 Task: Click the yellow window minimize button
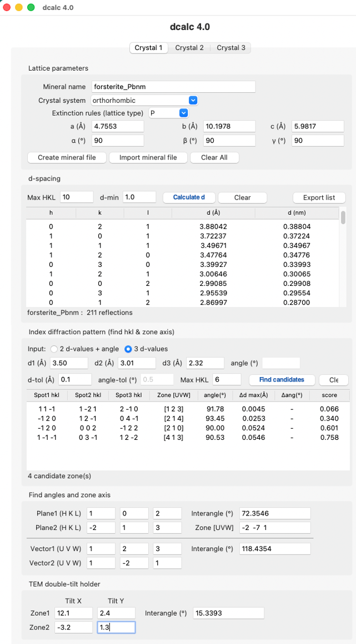(x=19, y=7)
